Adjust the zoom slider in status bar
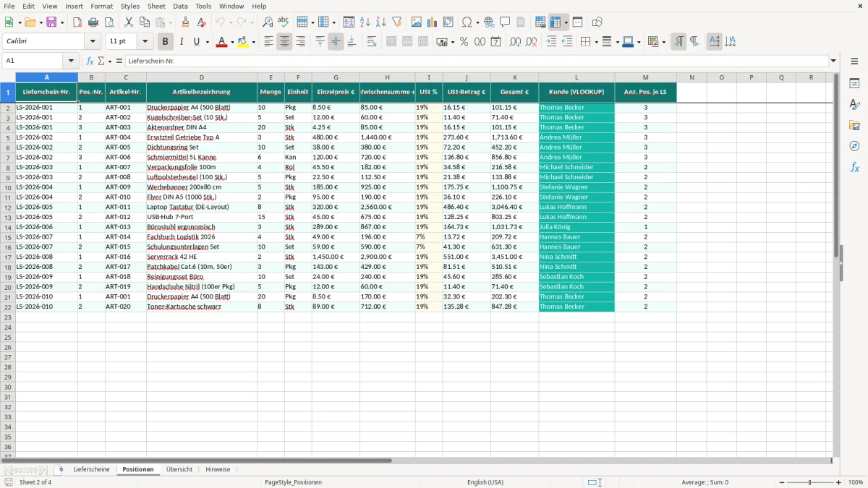The height and width of the screenshot is (488, 868). [x=810, y=482]
